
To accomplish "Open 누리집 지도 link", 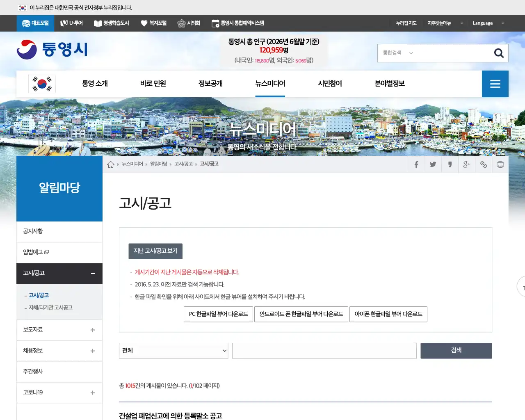I will coord(406,23).
